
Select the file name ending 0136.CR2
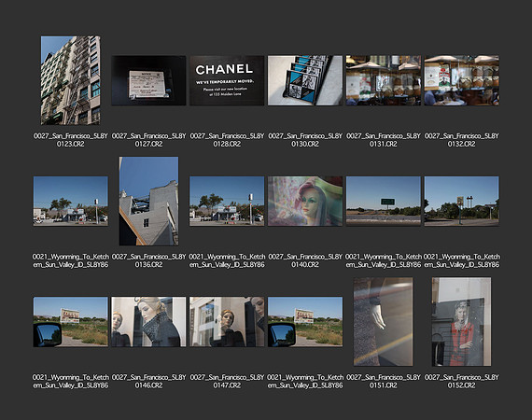click(148, 260)
